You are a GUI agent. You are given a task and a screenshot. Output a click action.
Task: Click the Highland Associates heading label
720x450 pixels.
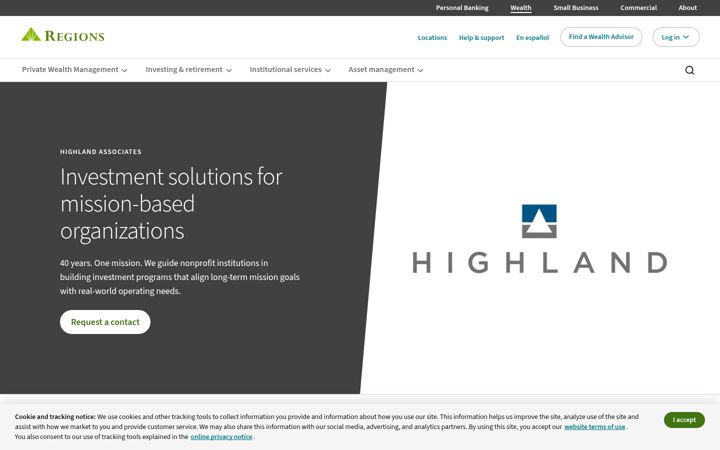pyautogui.click(x=101, y=152)
